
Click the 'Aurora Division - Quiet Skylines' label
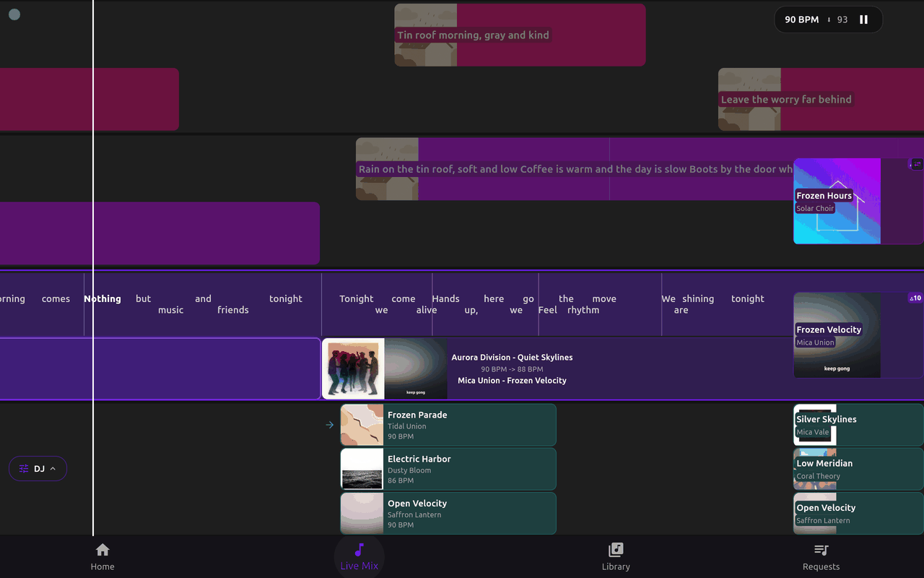512,357
